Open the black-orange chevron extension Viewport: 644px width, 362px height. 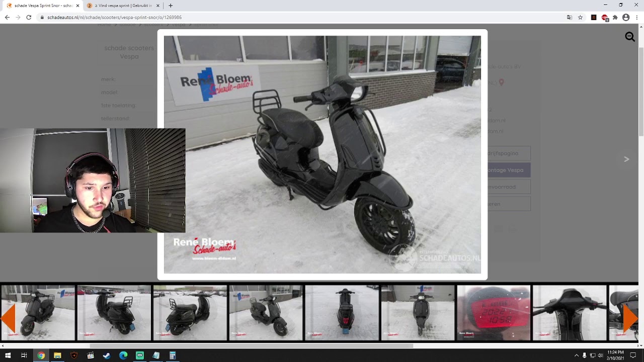594,17
